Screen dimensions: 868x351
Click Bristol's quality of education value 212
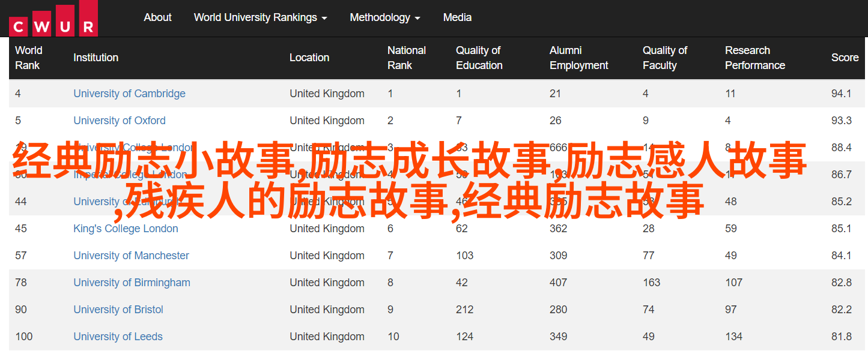point(465,310)
